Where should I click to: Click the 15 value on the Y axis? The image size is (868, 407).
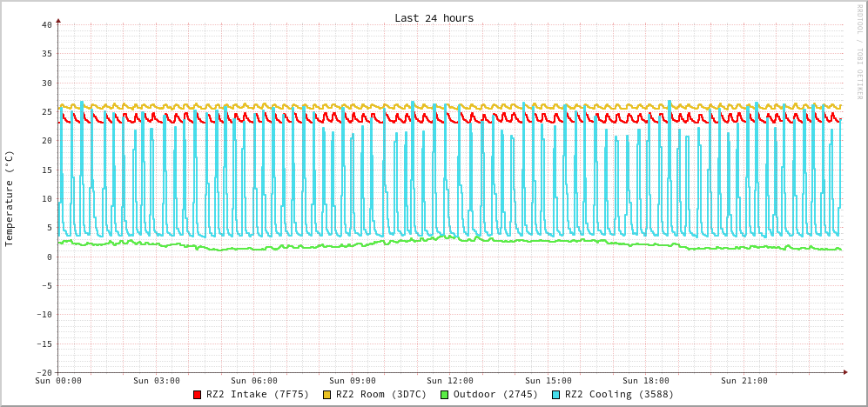click(x=46, y=170)
